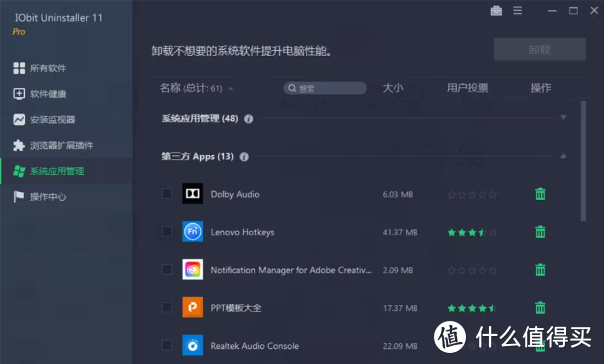Click the Lenovo Hotkeys name text
The width and height of the screenshot is (604, 364).
(x=242, y=232)
